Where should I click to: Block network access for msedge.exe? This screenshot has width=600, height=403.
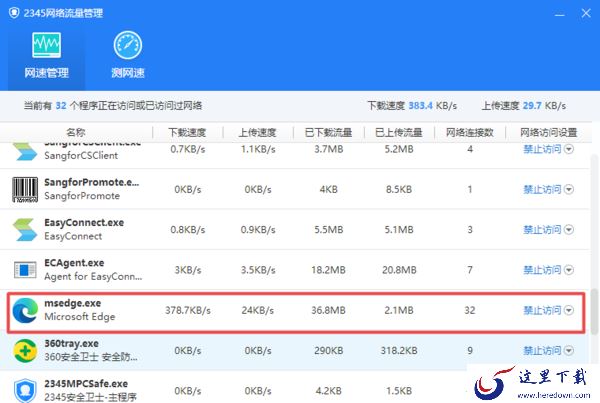click(x=542, y=310)
